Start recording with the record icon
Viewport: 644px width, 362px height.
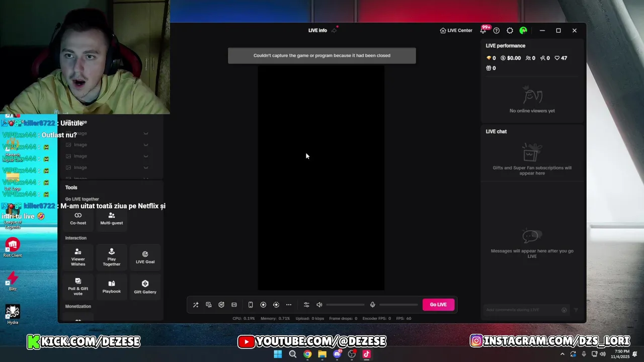coord(263,305)
